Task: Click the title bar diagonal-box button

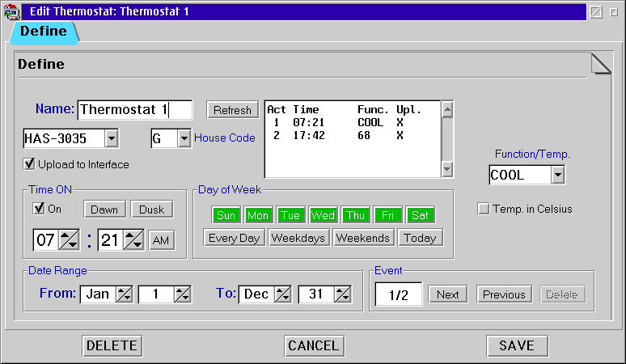Action: point(595,12)
